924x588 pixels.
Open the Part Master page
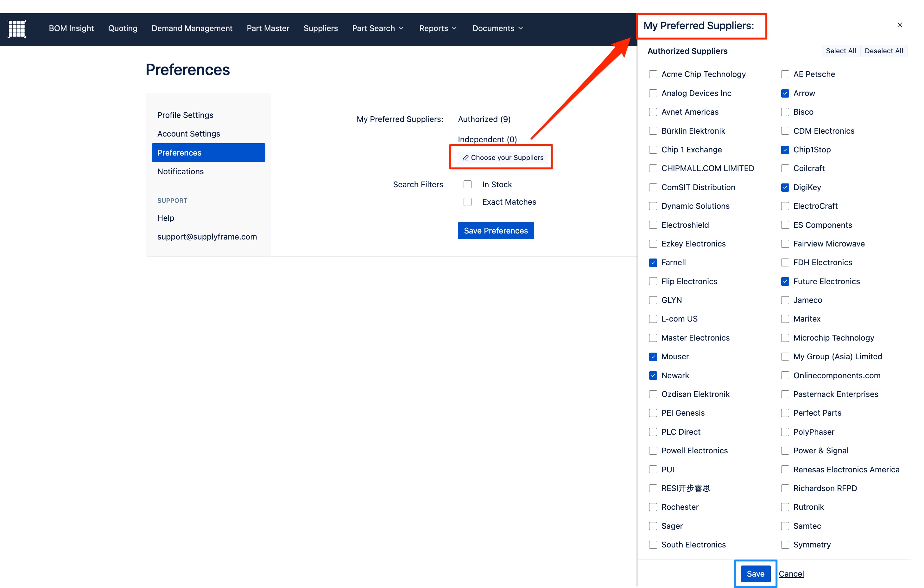[x=268, y=28]
